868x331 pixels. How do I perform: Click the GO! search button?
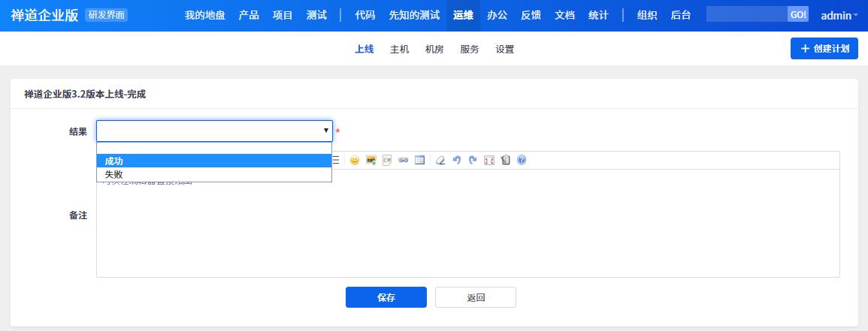(x=798, y=14)
